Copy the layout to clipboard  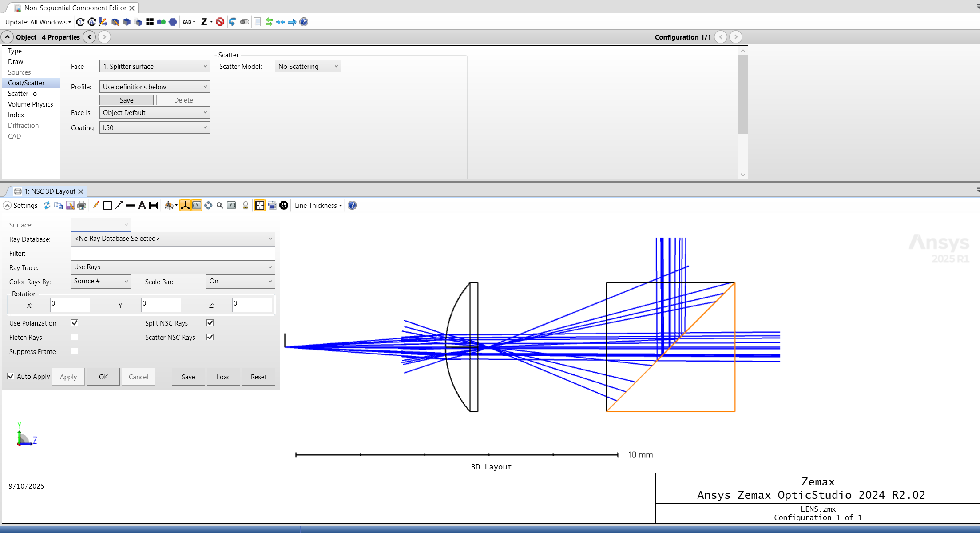click(57, 205)
